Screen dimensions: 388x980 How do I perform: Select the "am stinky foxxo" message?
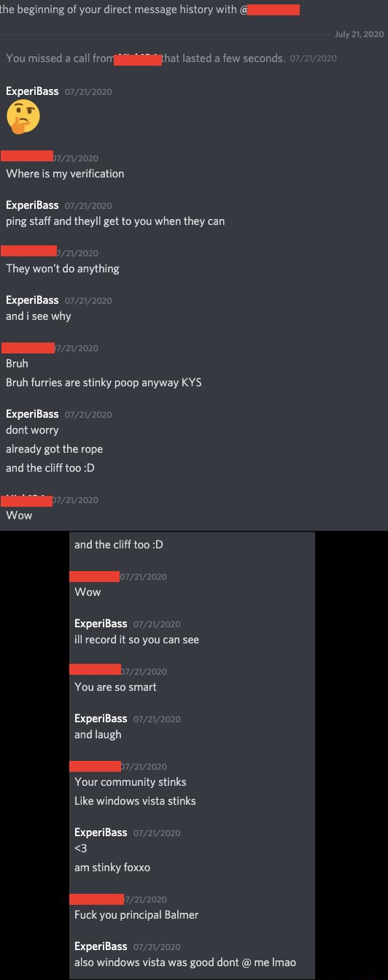pyautogui.click(x=112, y=868)
